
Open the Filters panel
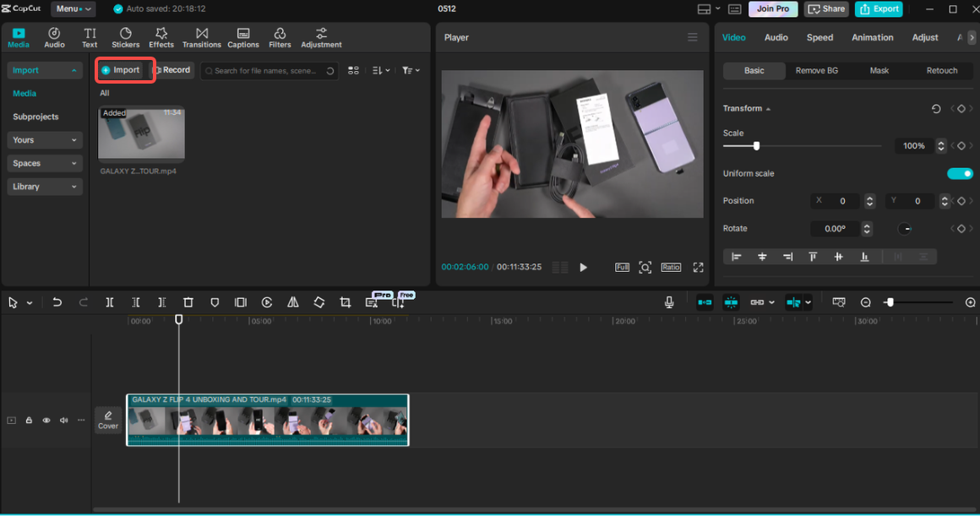pyautogui.click(x=280, y=36)
